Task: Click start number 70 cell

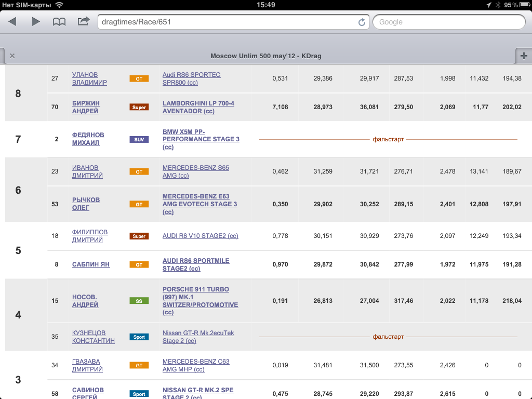Action: coord(55,107)
